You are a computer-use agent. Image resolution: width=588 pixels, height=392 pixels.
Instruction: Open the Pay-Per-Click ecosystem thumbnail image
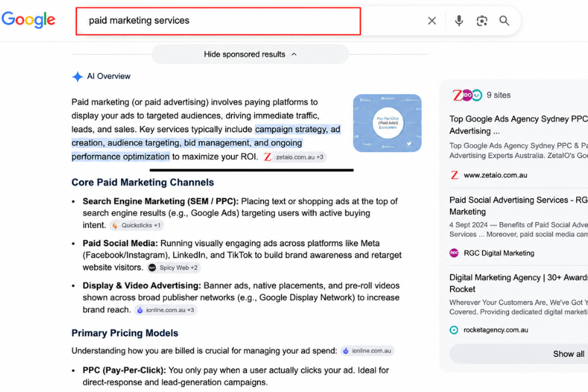coord(387,123)
